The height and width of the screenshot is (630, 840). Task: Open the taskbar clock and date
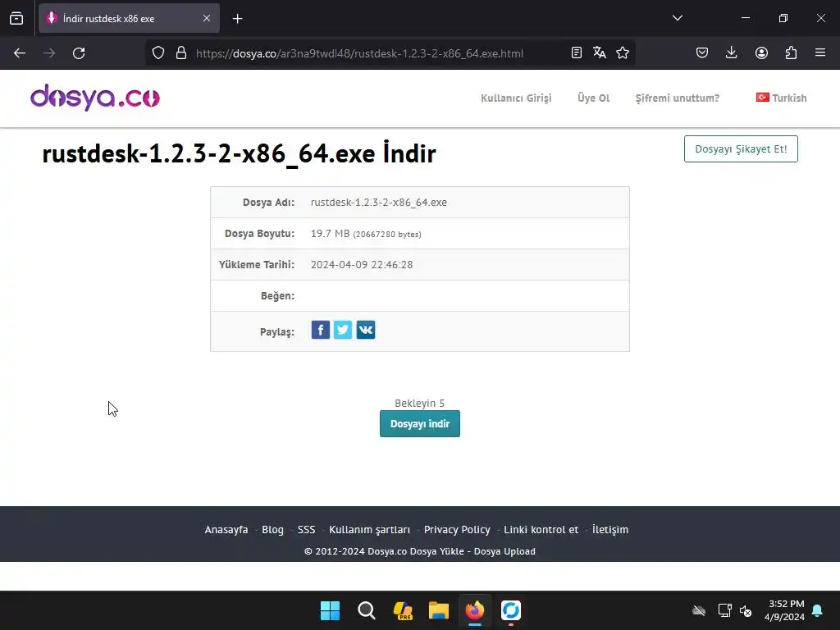tap(785, 610)
